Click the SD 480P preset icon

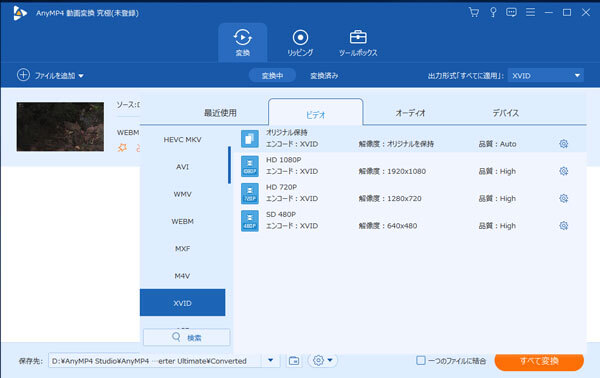pyautogui.click(x=249, y=221)
